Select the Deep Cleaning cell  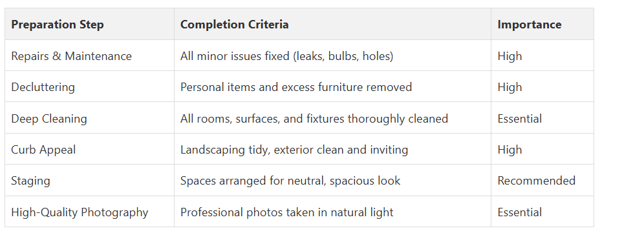(x=89, y=118)
